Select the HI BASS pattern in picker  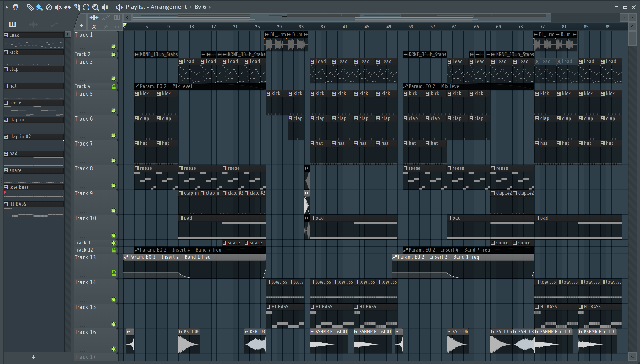tap(34, 204)
